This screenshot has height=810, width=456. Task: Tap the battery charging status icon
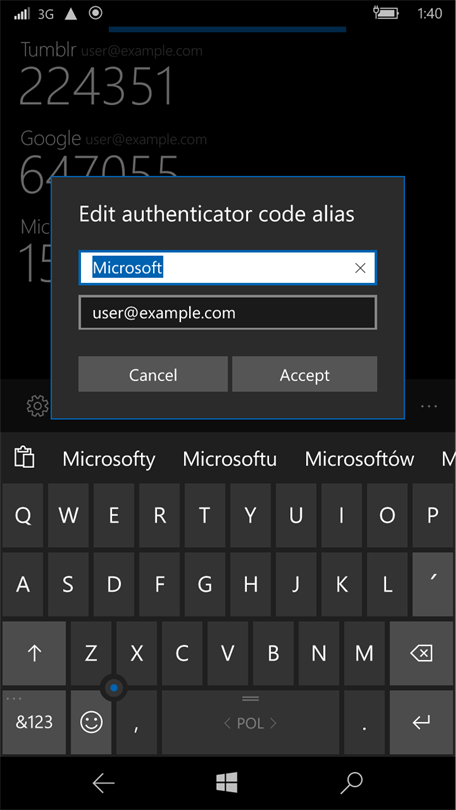(385, 13)
